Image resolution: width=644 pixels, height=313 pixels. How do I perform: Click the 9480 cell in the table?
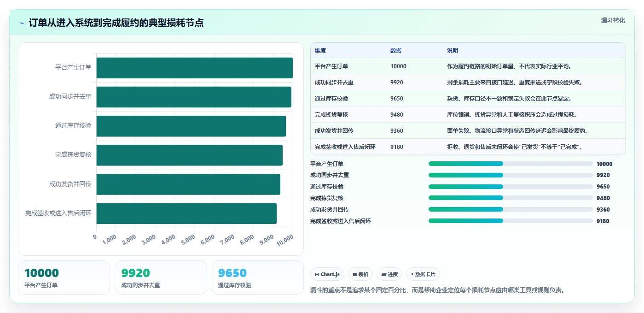397,115
